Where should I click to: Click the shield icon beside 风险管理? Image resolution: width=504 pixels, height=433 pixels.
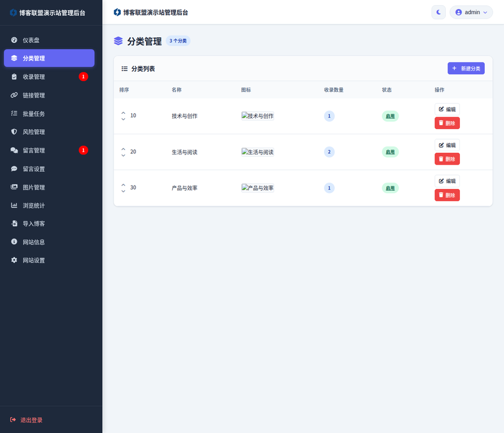tap(14, 131)
